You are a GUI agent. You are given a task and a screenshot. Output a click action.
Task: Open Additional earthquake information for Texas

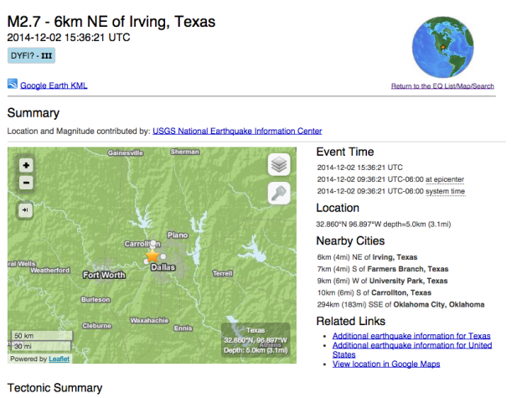coord(411,336)
